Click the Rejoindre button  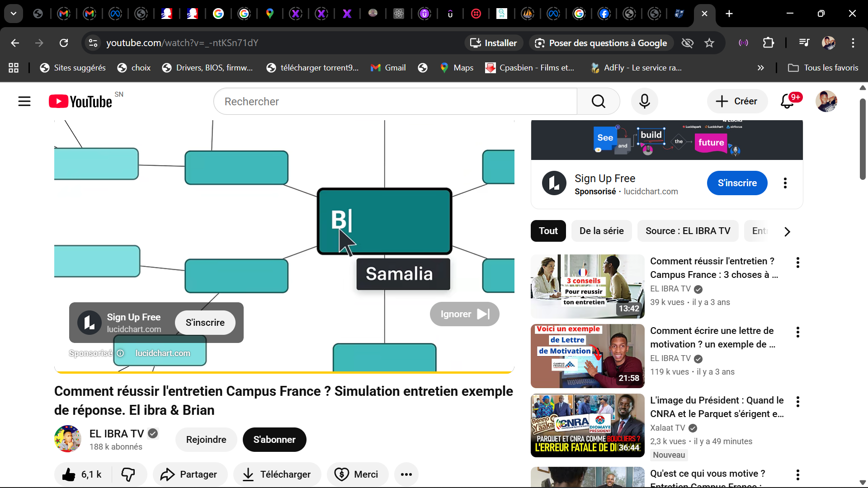pyautogui.click(x=206, y=440)
